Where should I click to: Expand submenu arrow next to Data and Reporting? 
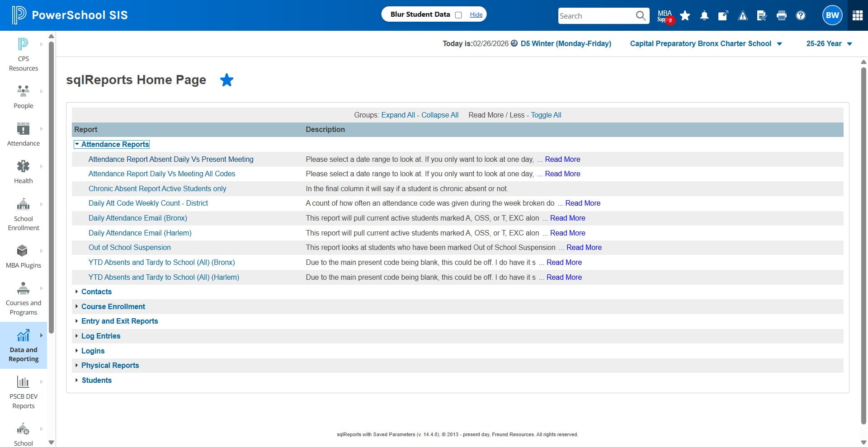41,335
